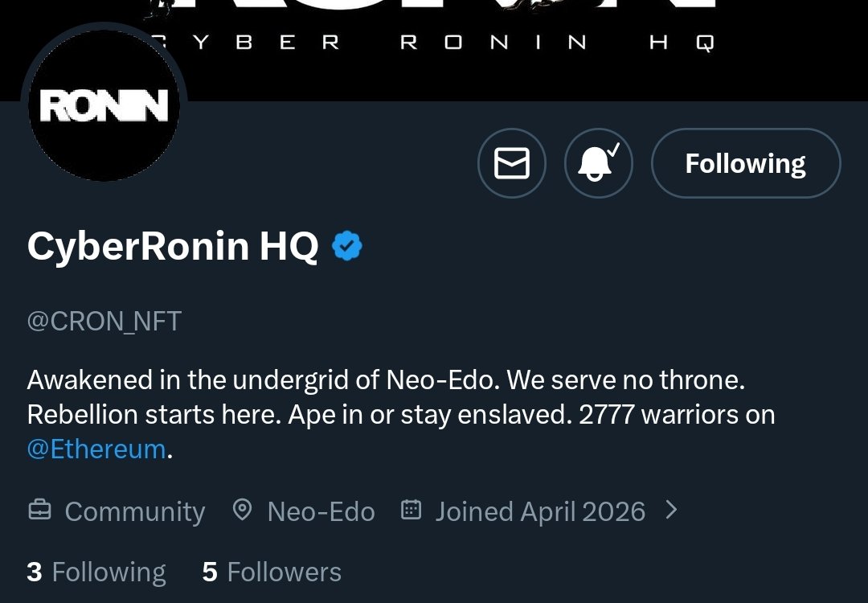The image size is (868, 603).
Task: Open the Joined April 2026 details
Action: tap(540, 511)
